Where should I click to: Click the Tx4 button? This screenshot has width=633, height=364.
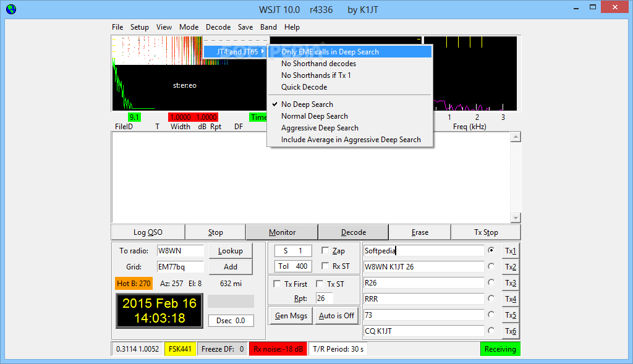click(x=511, y=299)
